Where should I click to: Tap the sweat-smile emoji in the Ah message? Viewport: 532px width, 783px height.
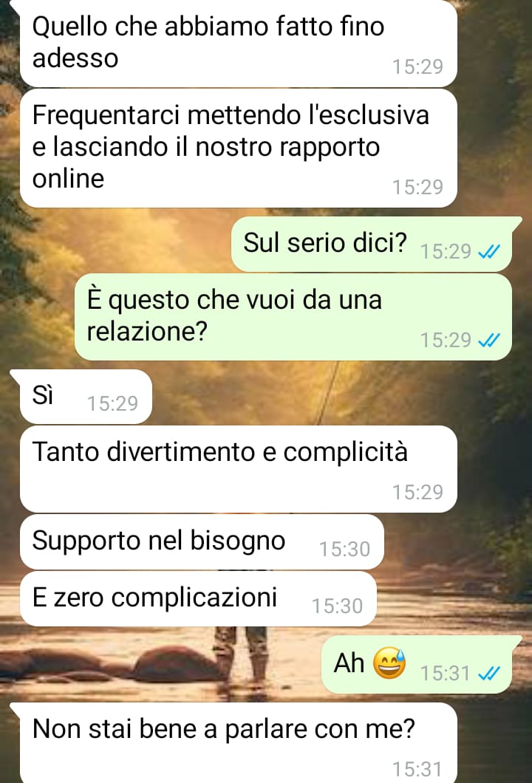pos(389,663)
